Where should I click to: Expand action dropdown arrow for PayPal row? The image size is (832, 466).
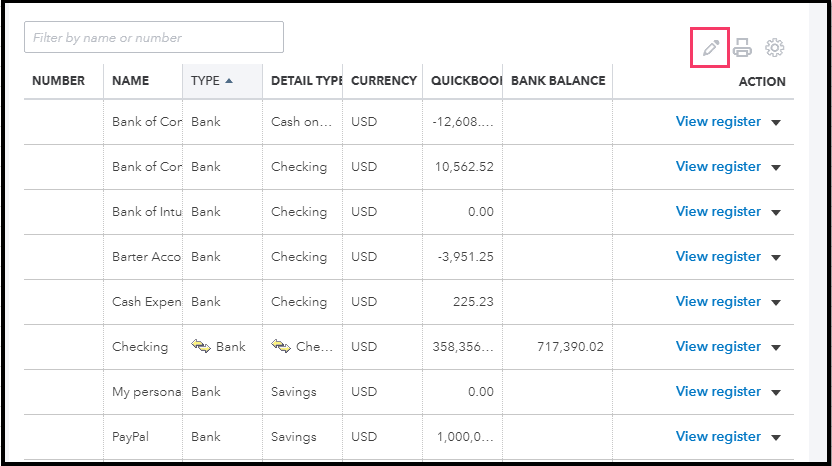click(x=776, y=438)
